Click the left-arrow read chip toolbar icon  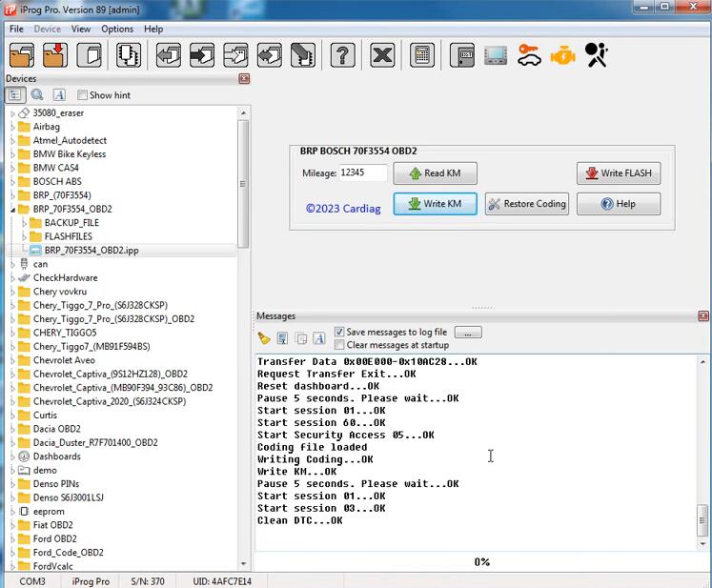169,55
